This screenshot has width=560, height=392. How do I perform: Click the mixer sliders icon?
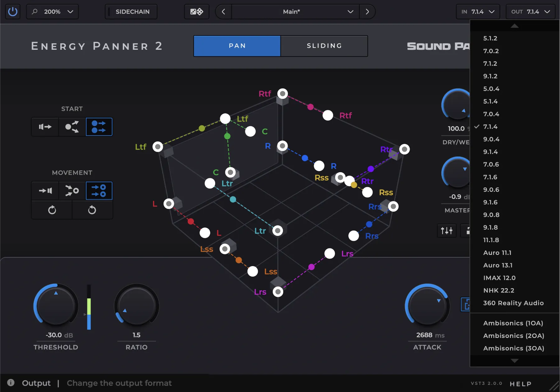(447, 231)
